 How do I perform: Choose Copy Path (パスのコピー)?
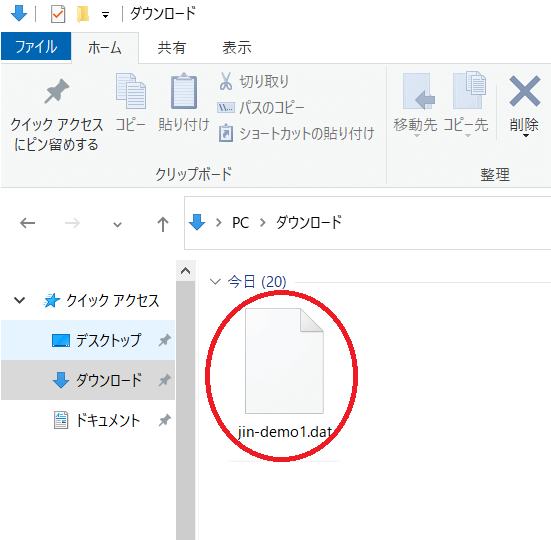(x=261, y=107)
